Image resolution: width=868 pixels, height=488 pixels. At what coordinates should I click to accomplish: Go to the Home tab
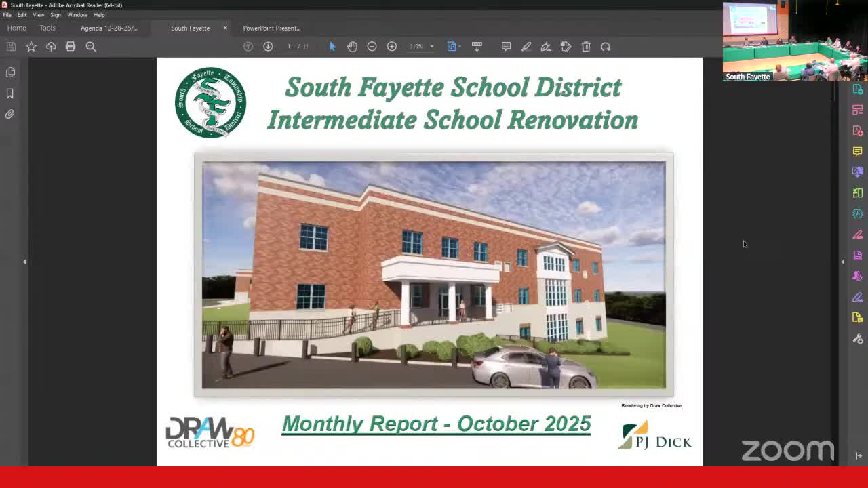tap(16, 28)
